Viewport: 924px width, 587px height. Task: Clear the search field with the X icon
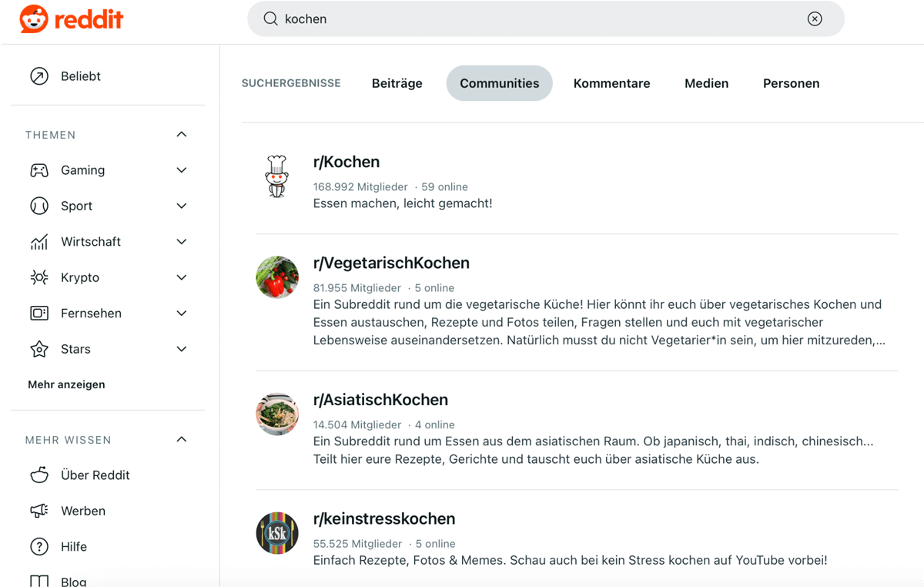pyautogui.click(x=815, y=18)
